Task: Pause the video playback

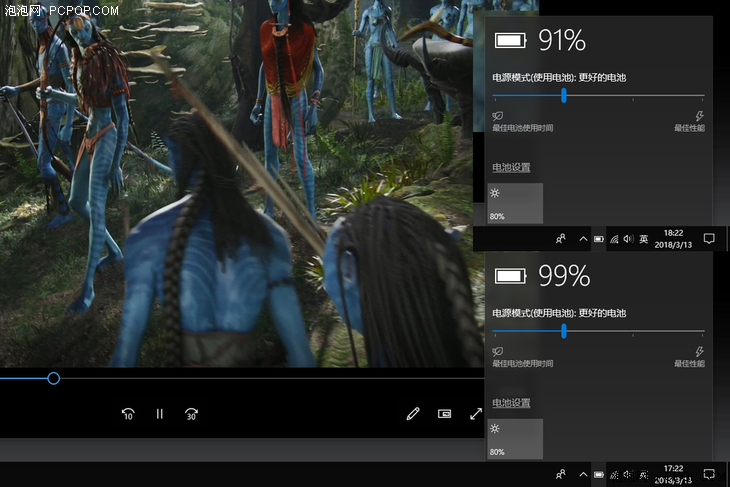Action: tap(159, 414)
